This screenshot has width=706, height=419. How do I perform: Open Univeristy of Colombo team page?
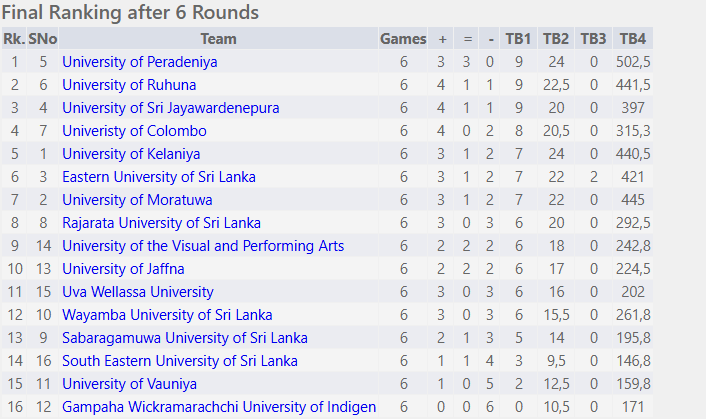[x=134, y=131]
